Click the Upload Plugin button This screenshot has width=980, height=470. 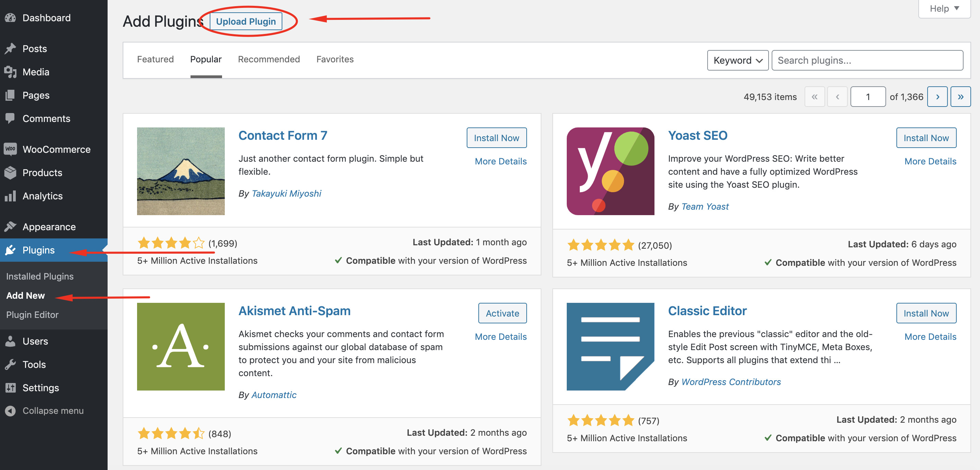[x=246, y=21]
